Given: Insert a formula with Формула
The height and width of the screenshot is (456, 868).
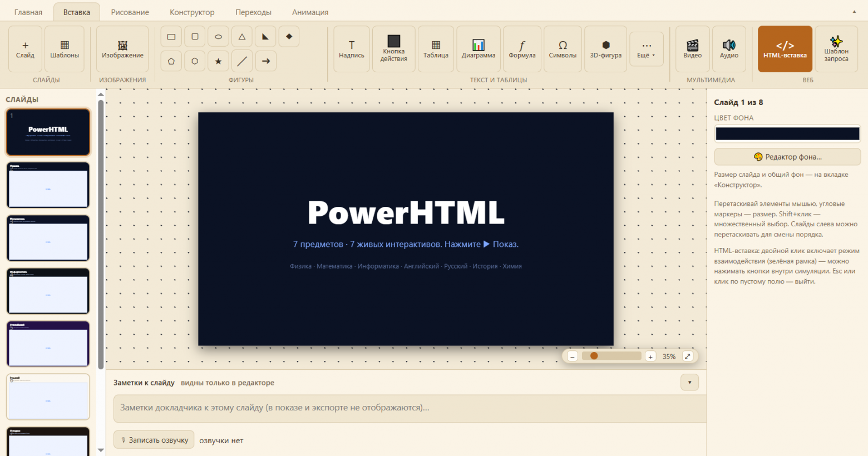Looking at the screenshot, I should 522,49.
